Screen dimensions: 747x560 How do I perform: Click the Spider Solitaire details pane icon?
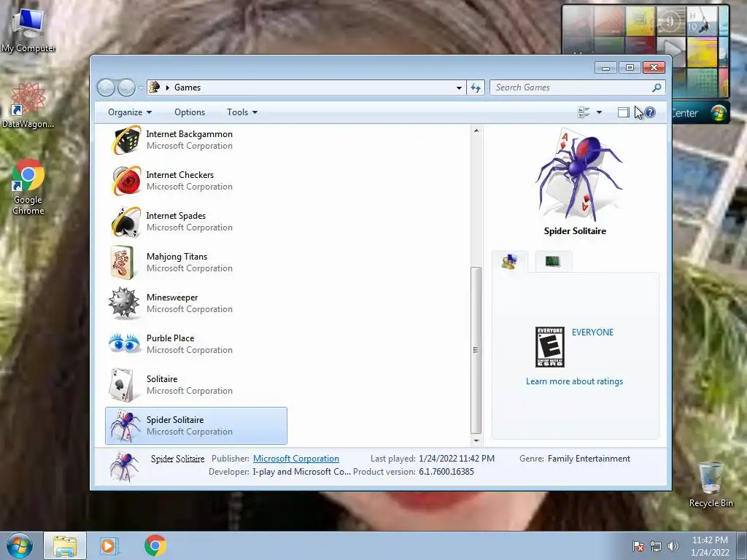coord(124,466)
